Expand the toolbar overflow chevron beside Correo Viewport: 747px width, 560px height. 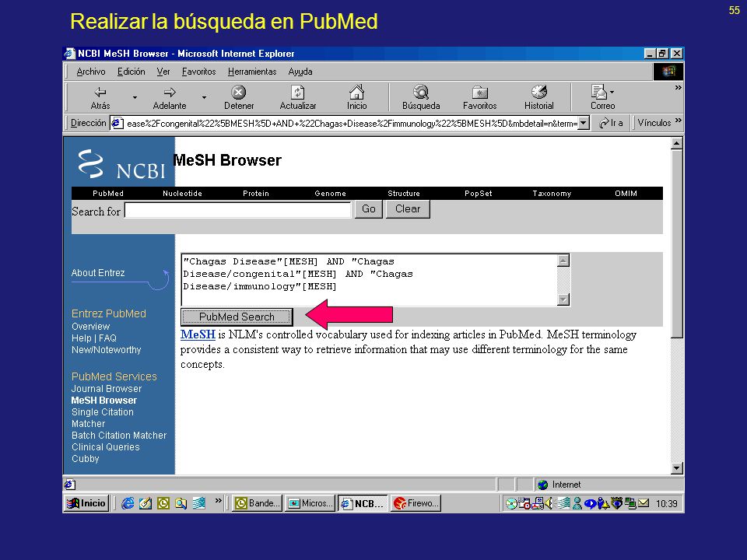(678, 88)
